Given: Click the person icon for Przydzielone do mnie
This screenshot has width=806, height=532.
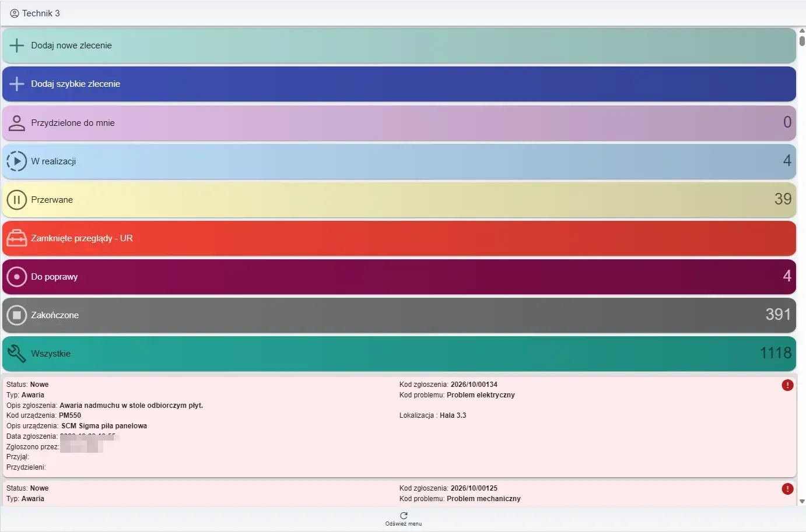Looking at the screenshot, I should [x=17, y=123].
